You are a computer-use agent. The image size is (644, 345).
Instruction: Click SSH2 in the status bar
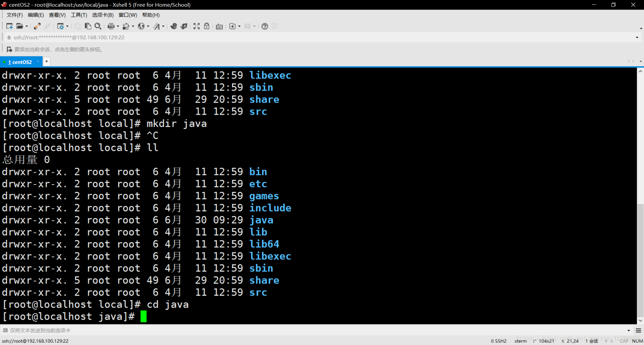click(499, 341)
